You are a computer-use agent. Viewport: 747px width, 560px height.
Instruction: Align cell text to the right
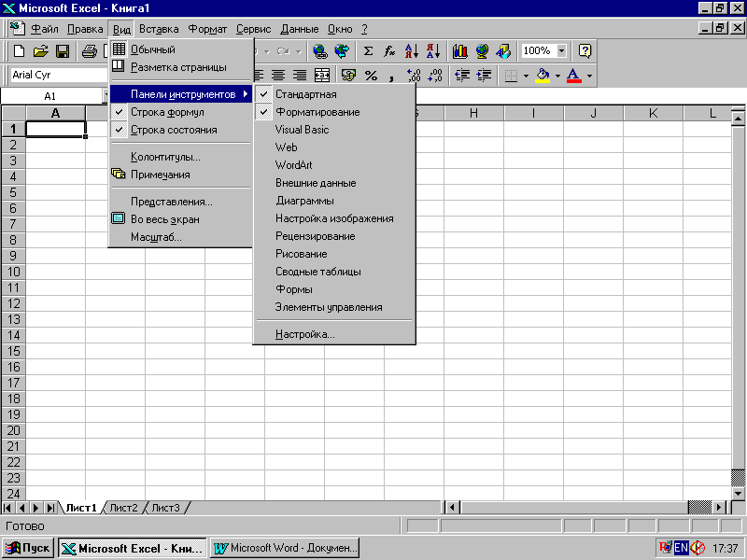point(300,76)
